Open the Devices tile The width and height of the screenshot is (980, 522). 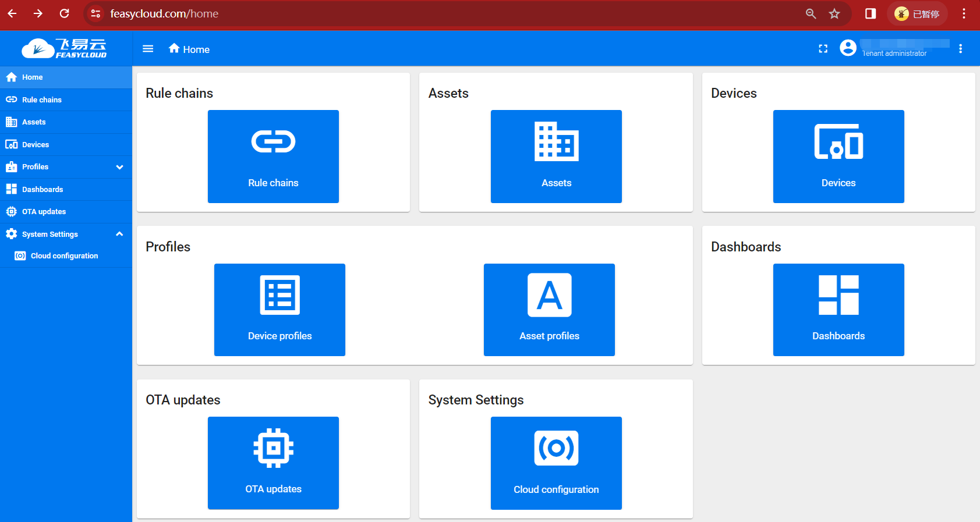tap(839, 156)
